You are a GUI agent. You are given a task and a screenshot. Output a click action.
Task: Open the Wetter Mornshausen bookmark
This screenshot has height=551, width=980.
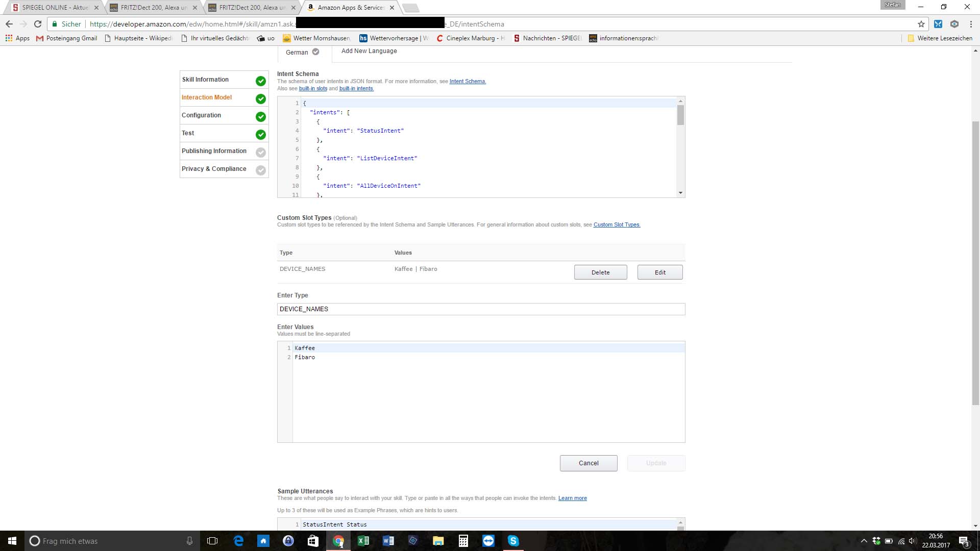tap(316, 38)
